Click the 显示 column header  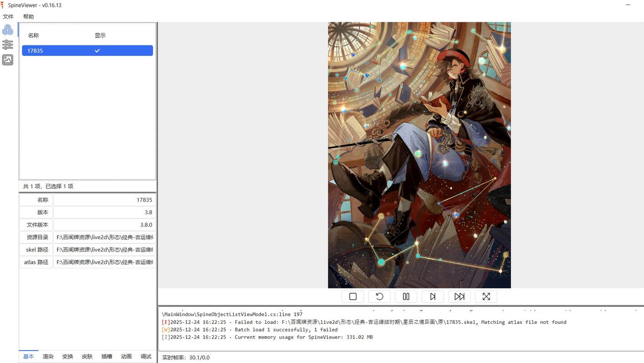coord(100,35)
